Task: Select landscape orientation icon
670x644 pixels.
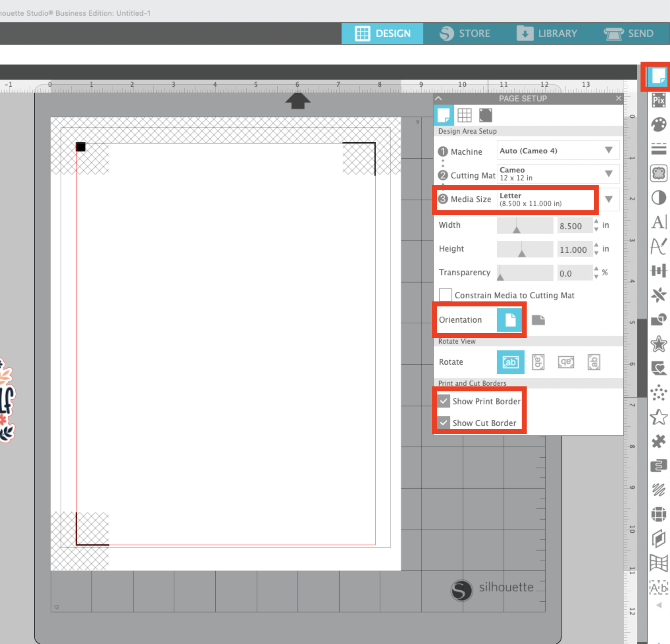Action: [x=538, y=320]
